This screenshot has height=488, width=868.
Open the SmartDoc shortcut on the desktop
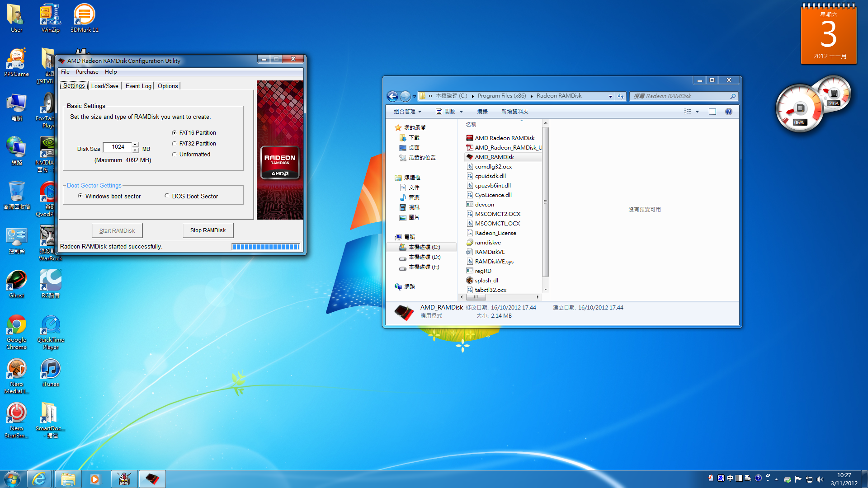(x=50, y=421)
